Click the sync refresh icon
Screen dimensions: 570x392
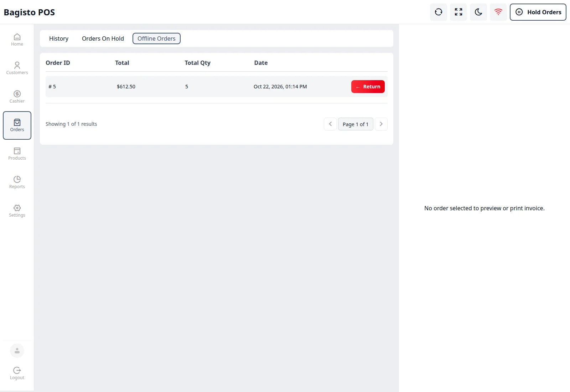pos(439,12)
